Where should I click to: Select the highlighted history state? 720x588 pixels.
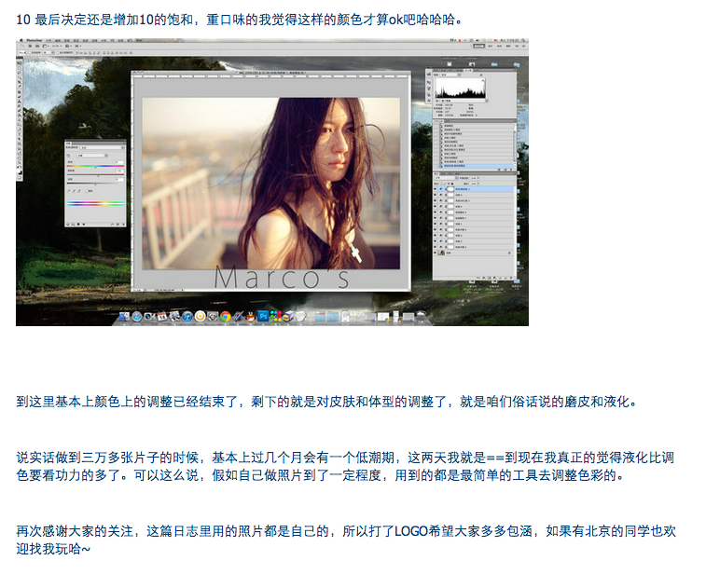474,166
